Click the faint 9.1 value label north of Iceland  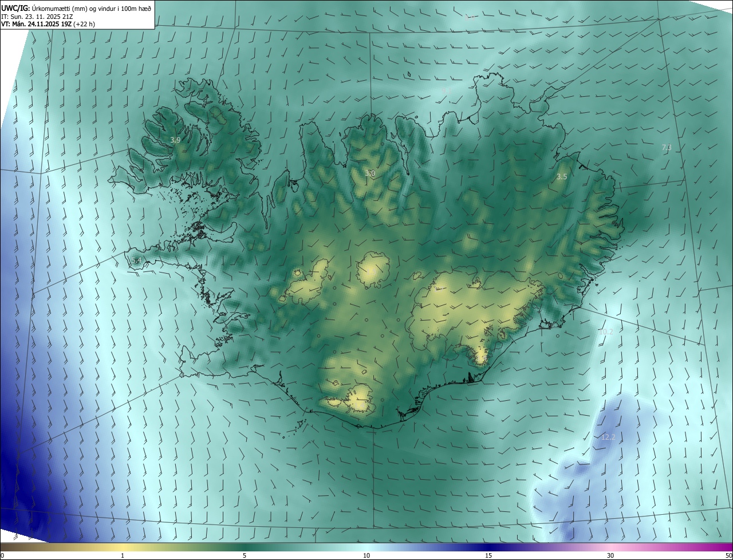coord(446,90)
